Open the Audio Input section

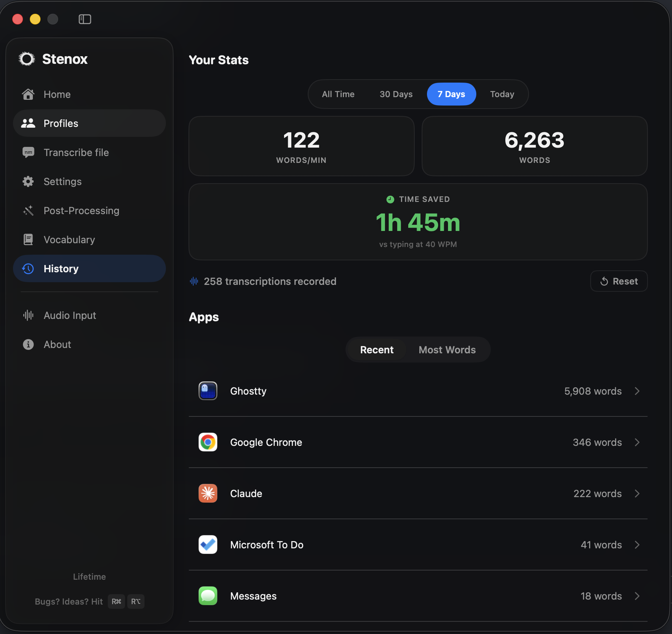click(x=89, y=315)
